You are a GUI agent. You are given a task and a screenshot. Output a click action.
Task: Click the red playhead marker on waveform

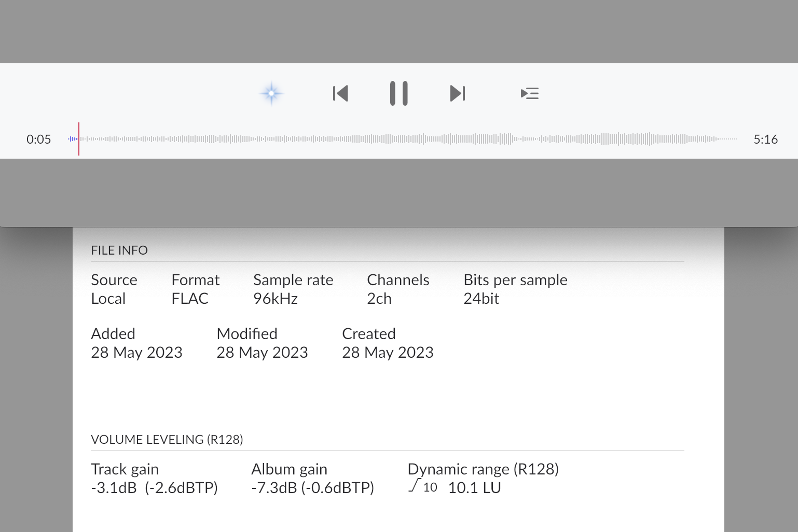79,139
